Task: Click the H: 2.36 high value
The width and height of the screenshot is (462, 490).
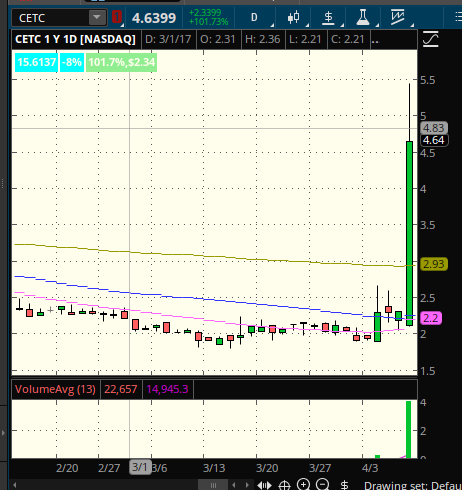Action: tap(263, 39)
